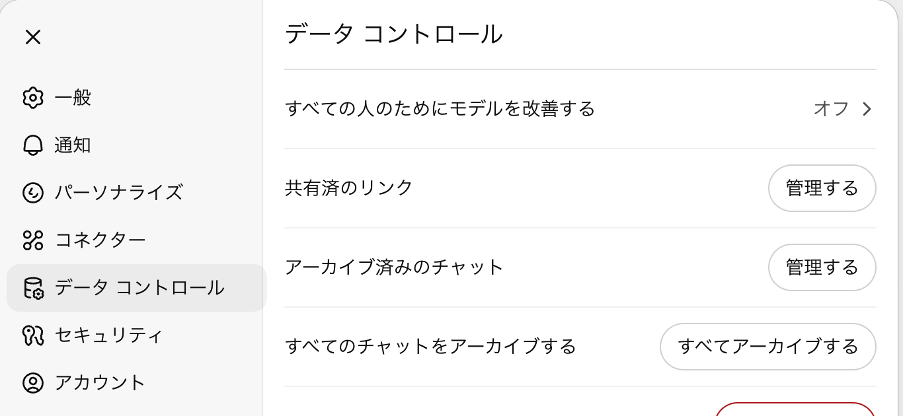Image resolution: width=904 pixels, height=416 pixels.
Task: Click the セキュリティ key icon
Action: pyautogui.click(x=33, y=335)
